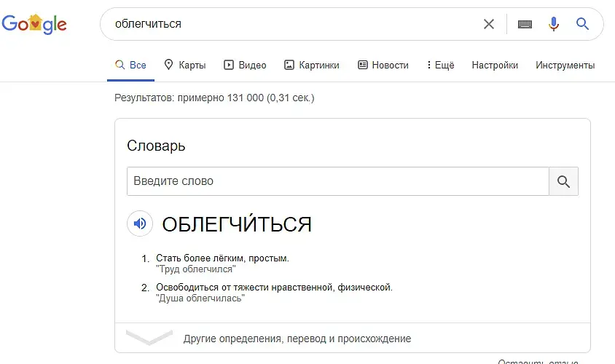This screenshot has width=615, height=364.
Task: Expand other definitions chevron arrow
Action: 149,338
